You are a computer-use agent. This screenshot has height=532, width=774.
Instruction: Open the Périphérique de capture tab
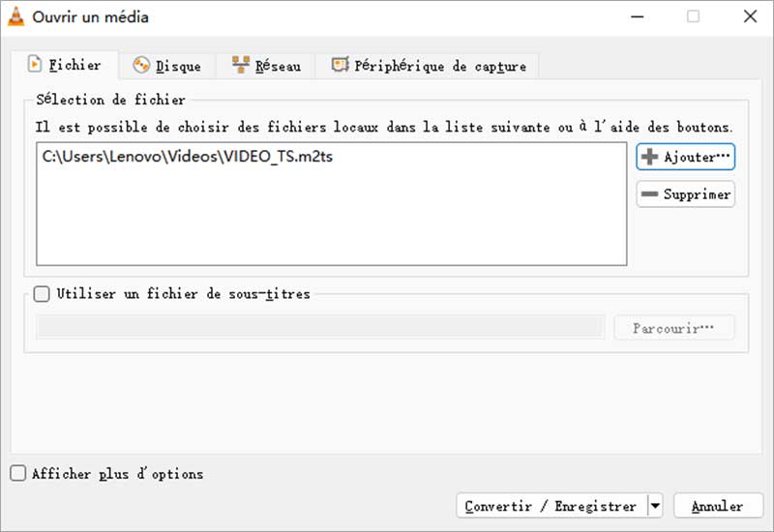click(428, 66)
